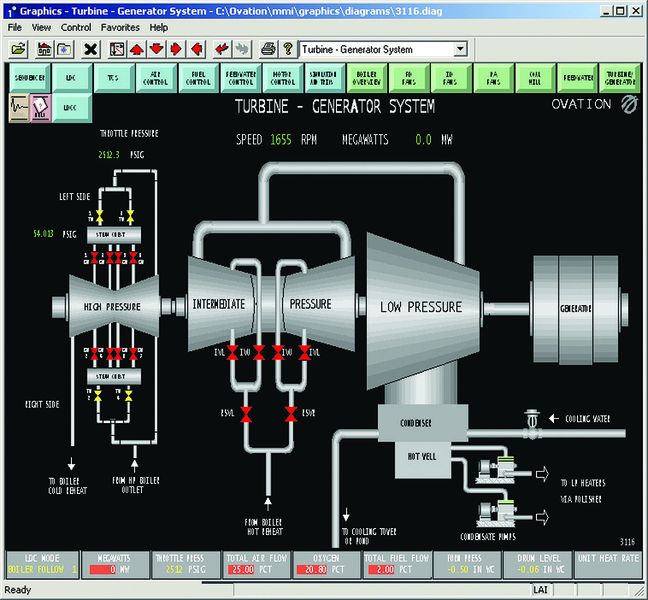Print the diagram with the printer icon
The width and height of the screenshot is (648, 600).
click(268, 49)
